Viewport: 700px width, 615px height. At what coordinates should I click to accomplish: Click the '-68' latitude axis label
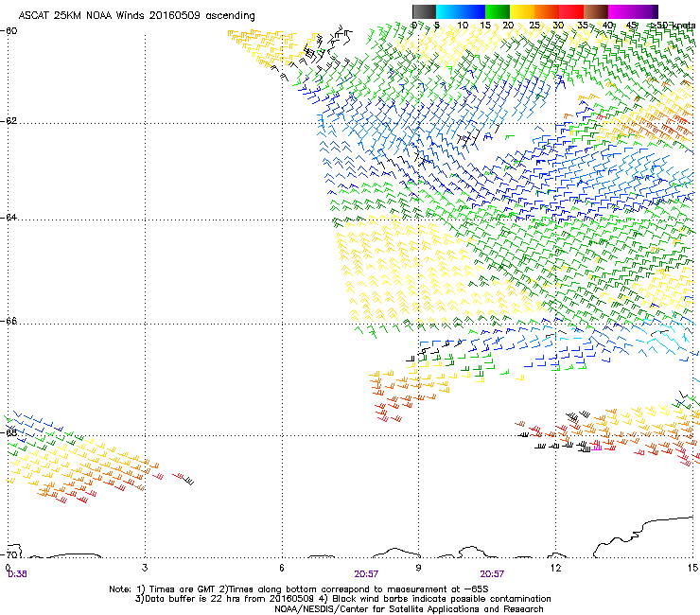pyautogui.click(x=9, y=432)
